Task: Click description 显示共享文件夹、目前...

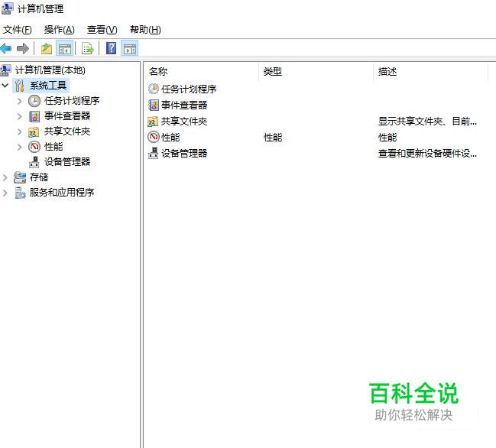Action: 427,122
